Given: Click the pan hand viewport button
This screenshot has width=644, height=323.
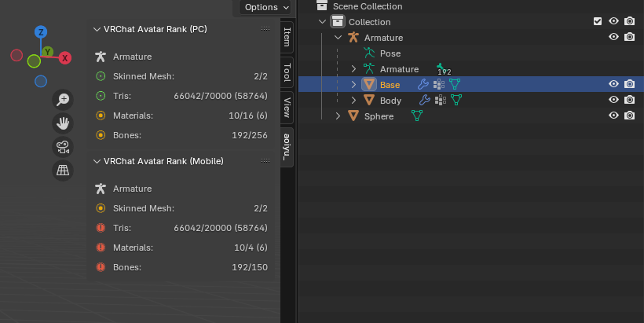Looking at the screenshot, I should [63, 123].
